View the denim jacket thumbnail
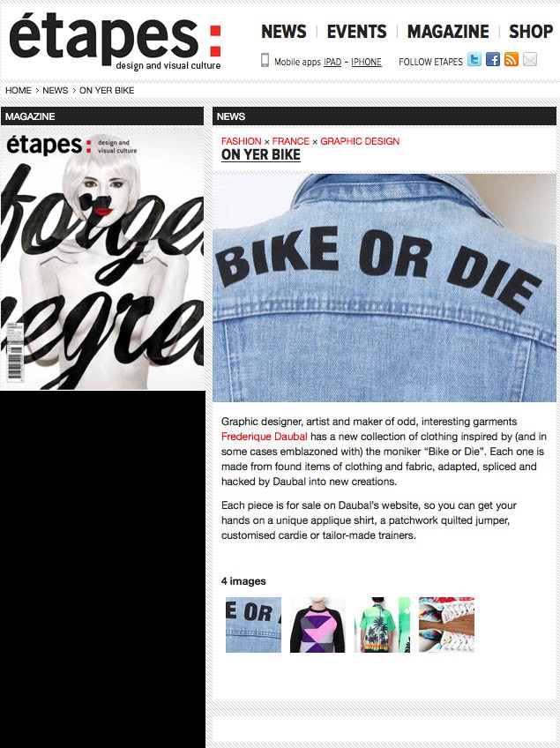The image size is (560, 748). click(253, 625)
